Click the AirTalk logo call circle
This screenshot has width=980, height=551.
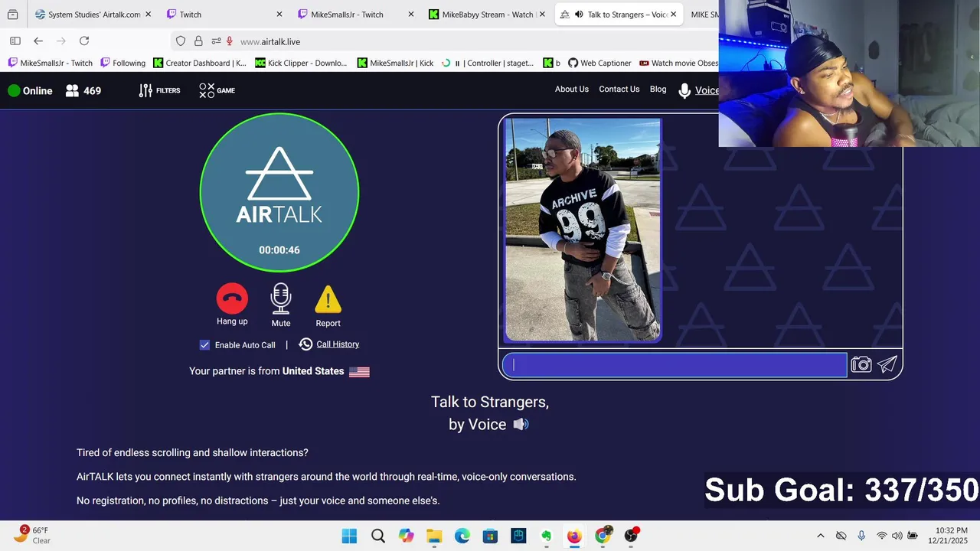tap(279, 192)
